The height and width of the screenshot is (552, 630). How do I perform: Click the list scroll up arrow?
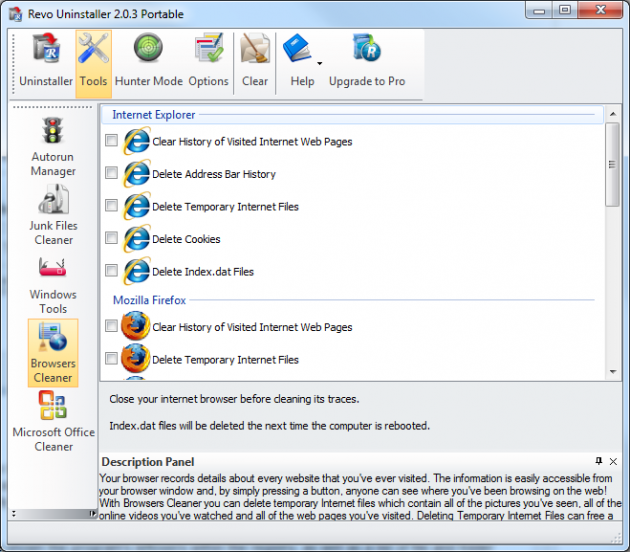[613, 114]
